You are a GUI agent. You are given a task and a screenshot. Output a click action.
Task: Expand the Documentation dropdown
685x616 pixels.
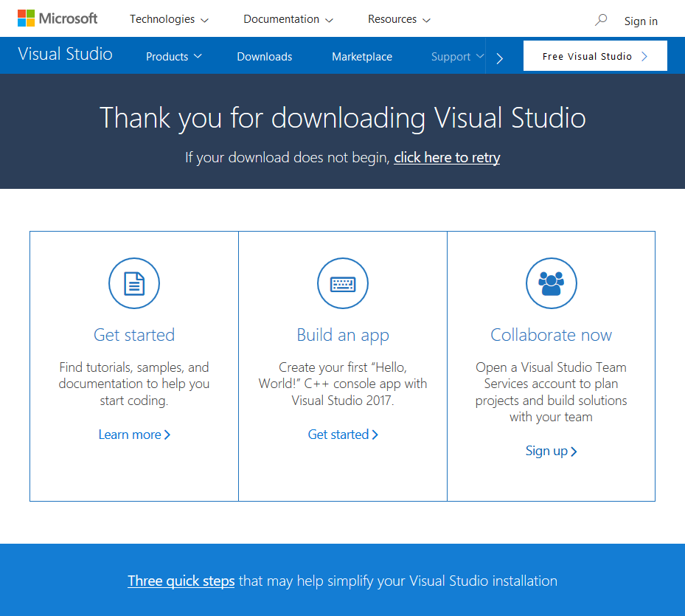tap(288, 19)
